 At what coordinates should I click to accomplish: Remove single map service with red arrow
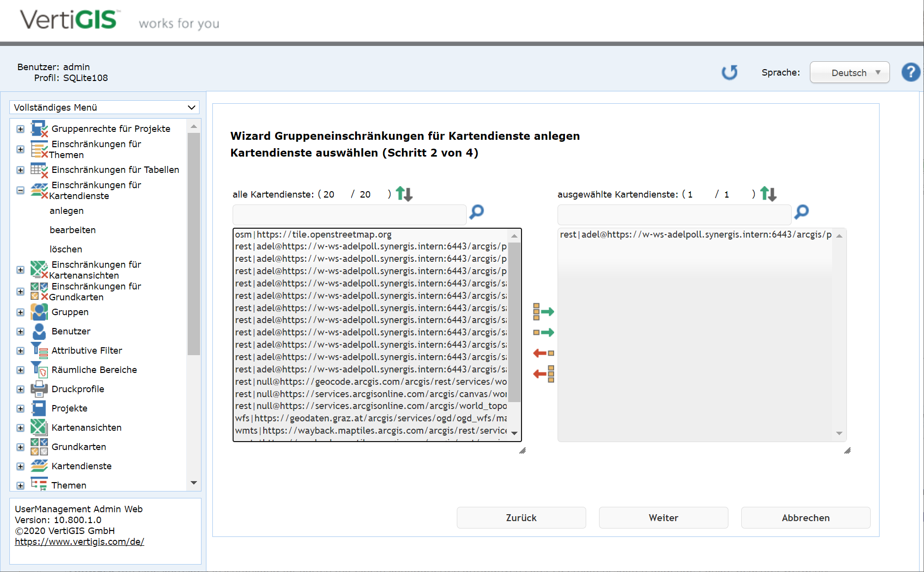tap(543, 353)
